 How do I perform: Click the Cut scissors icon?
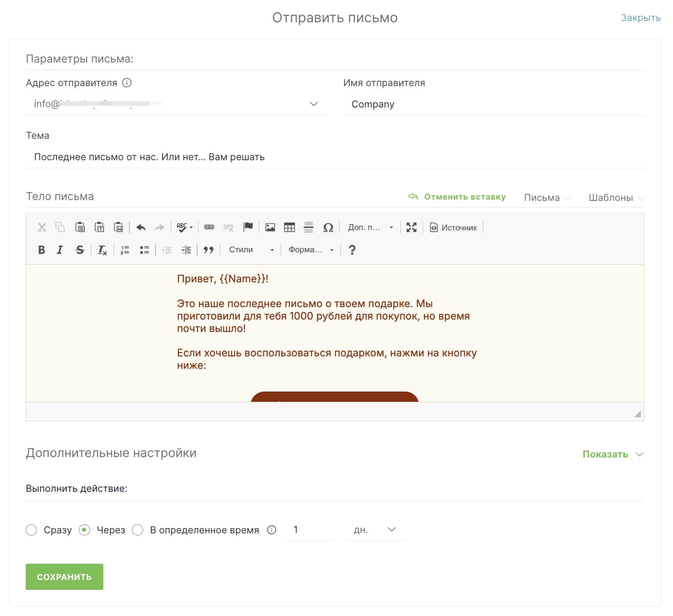click(42, 227)
